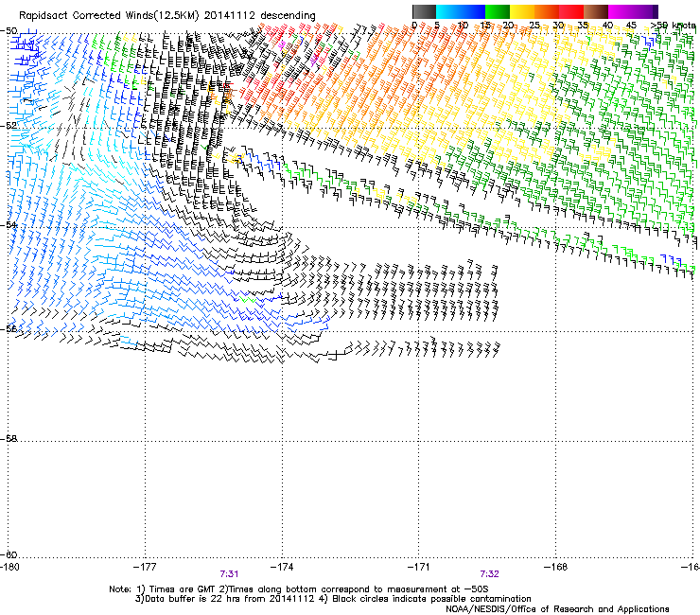
Task: Click the yellow 20-25 knots legend swatch
Action: tap(522, 11)
